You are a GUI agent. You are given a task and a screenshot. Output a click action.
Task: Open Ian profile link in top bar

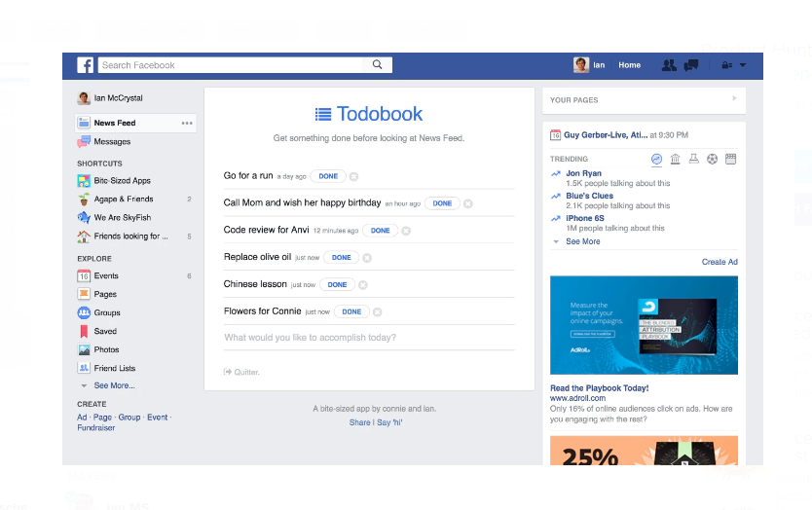pyautogui.click(x=599, y=65)
